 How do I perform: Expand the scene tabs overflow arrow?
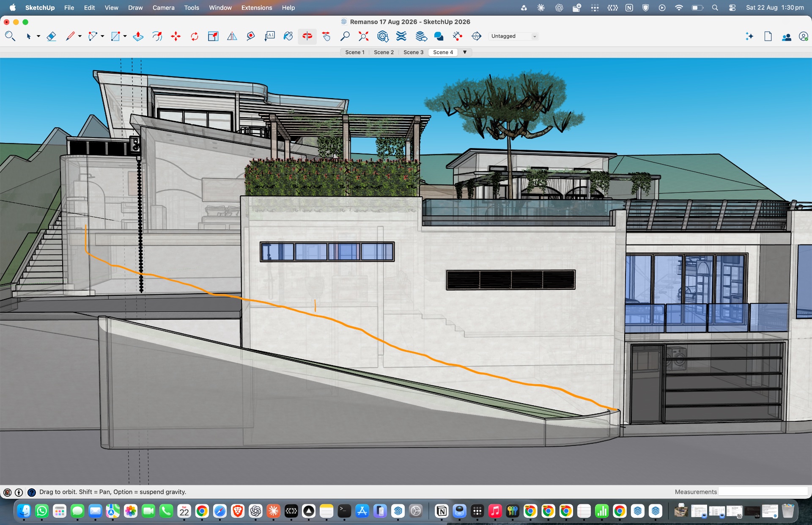pos(465,52)
